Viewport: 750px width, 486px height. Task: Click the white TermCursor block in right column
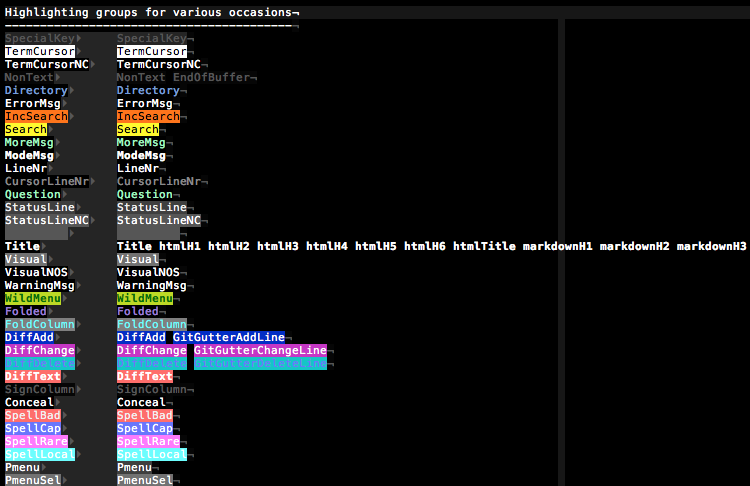click(152, 52)
